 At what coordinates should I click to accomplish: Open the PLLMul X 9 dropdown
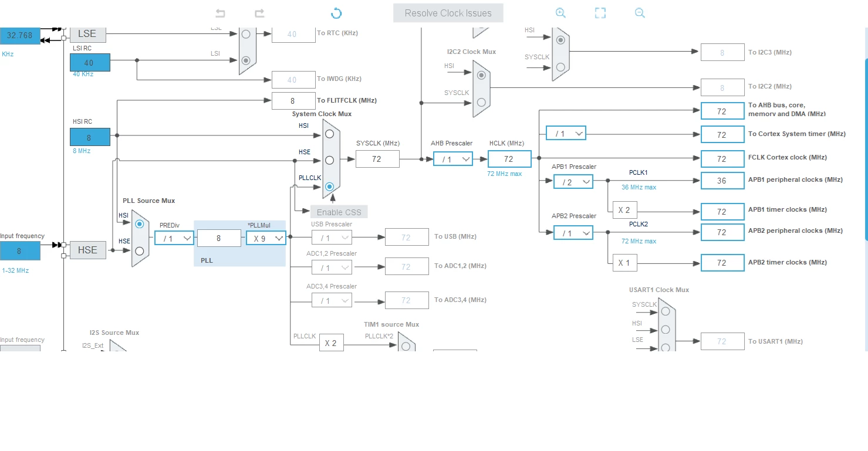pos(266,238)
